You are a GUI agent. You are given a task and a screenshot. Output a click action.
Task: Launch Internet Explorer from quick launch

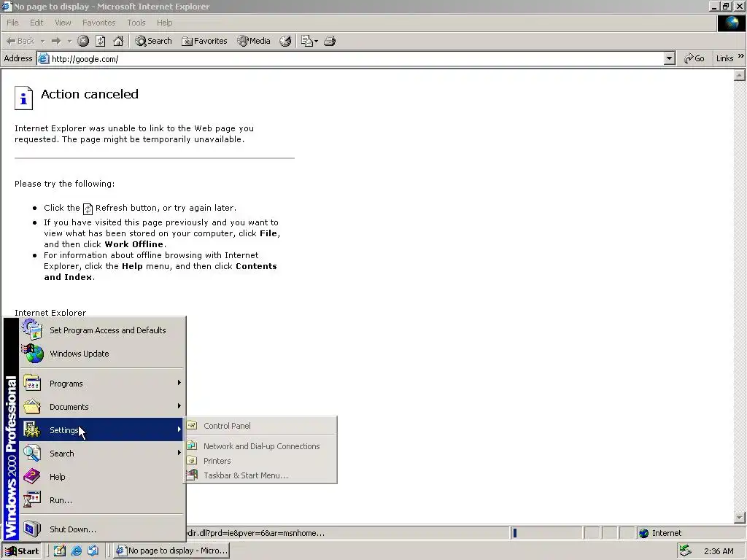(x=76, y=551)
